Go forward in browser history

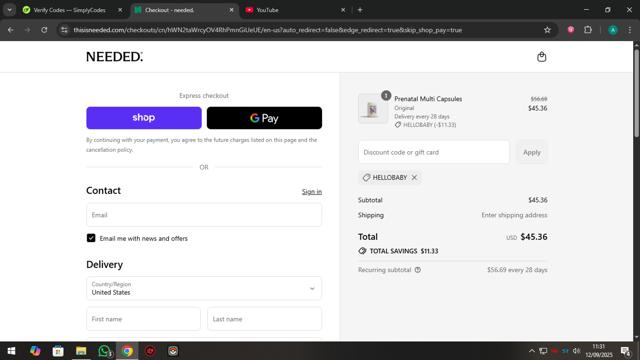pyautogui.click(x=27, y=30)
